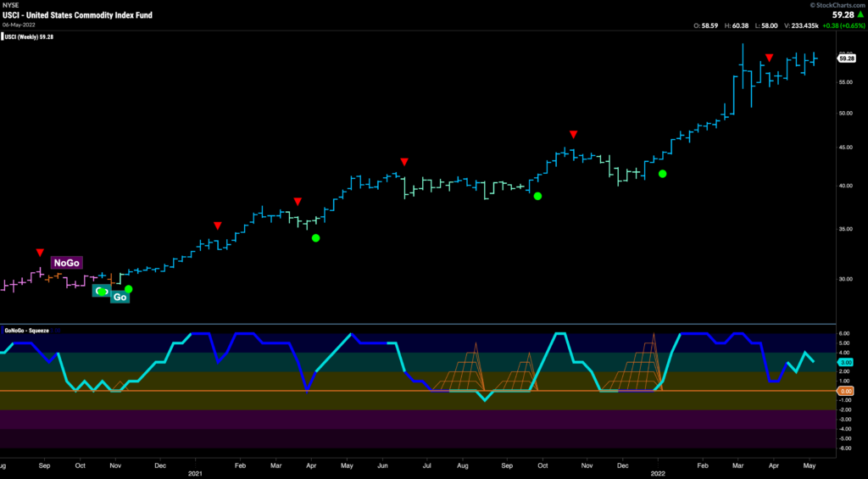The height and width of the screenshot is (479, 868).
Task: Click the green dot under the April 2021 bars
Action: pos(315,238)
